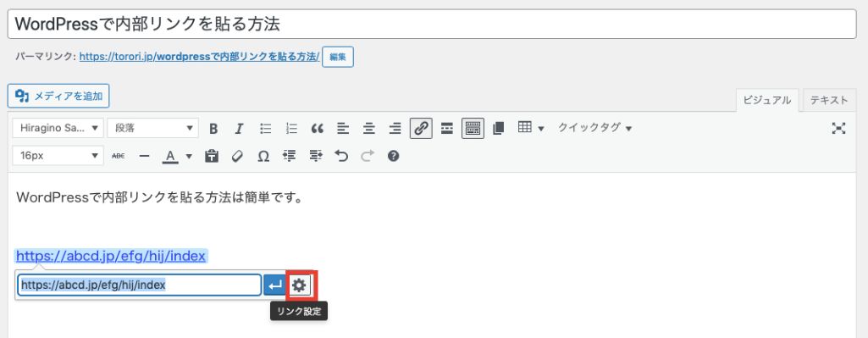868x338 pixels.
Task: Open the text color picker arrow
Action: click(x=189, y=156)
